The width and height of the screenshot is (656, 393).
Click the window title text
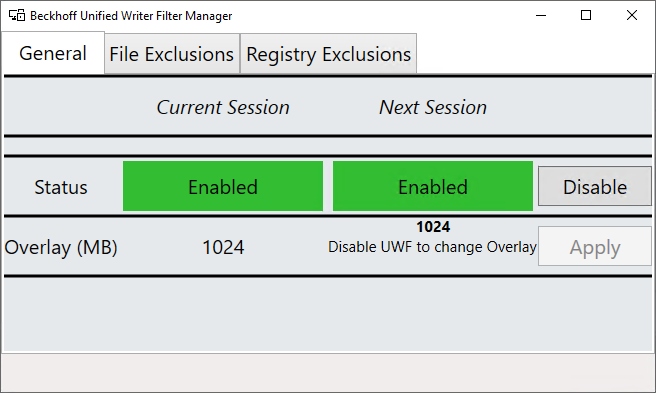click(x=131, y=16)
